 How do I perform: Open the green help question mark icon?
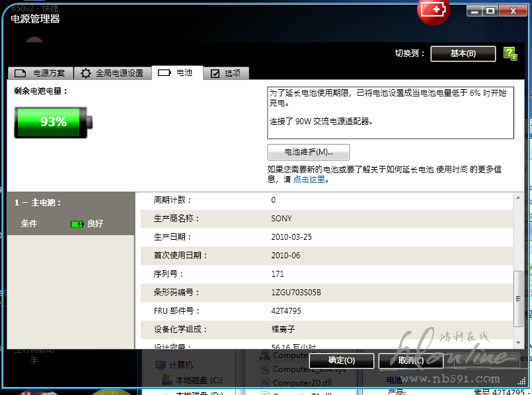coord(510,54)
